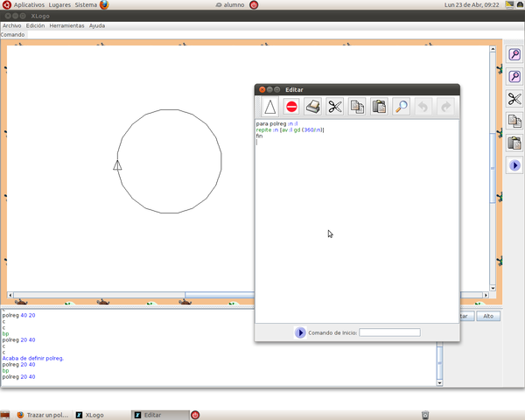Image resolution: width=525 pixels, height=420 pixels.
Task: Click the Alto button
Action: point(488,316)
